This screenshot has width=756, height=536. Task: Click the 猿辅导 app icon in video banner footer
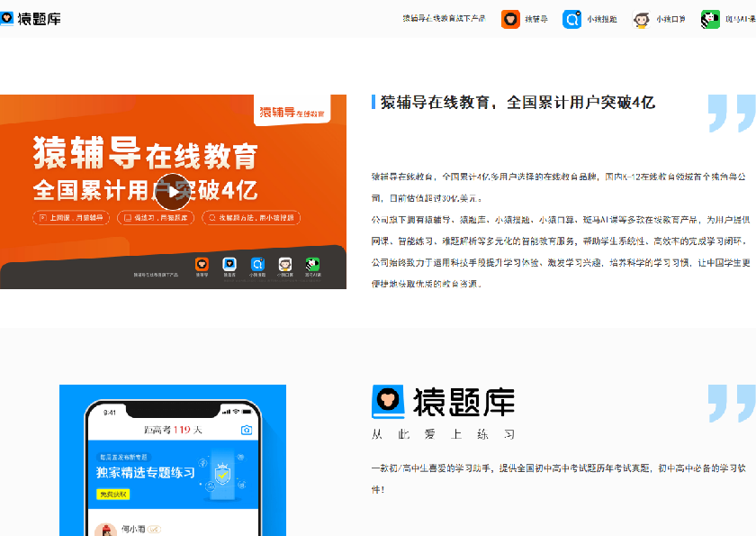coord(202,265)
